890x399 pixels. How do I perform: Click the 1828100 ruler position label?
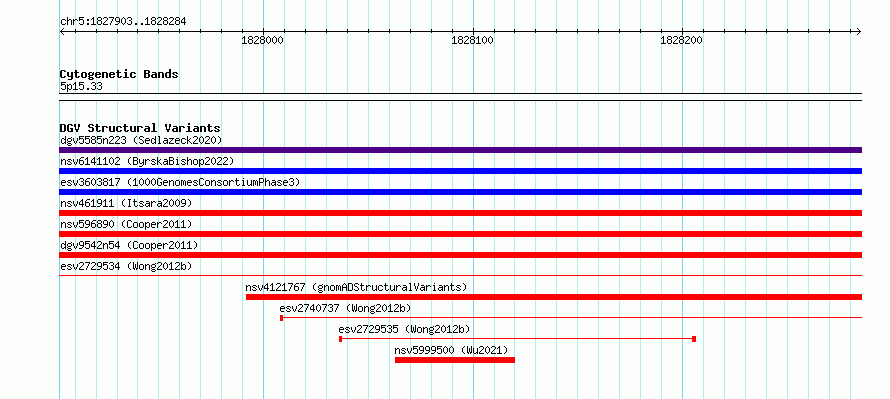click(472, 40)
